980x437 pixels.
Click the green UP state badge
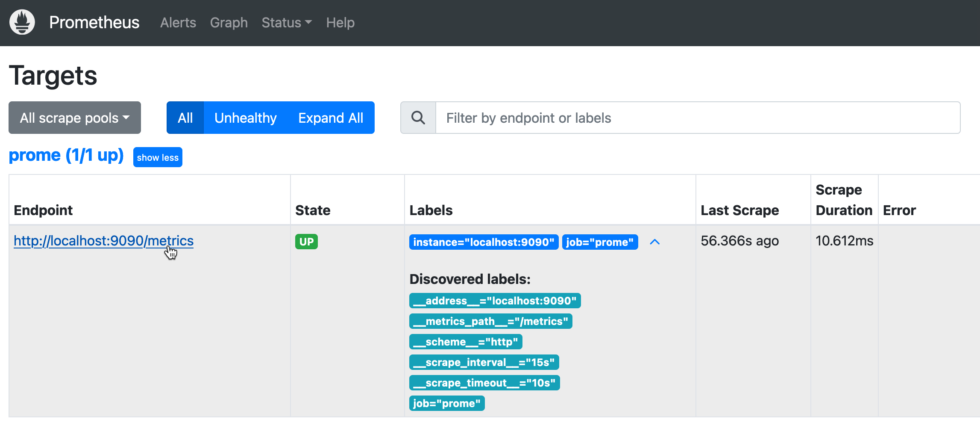[x=306, y=242]
